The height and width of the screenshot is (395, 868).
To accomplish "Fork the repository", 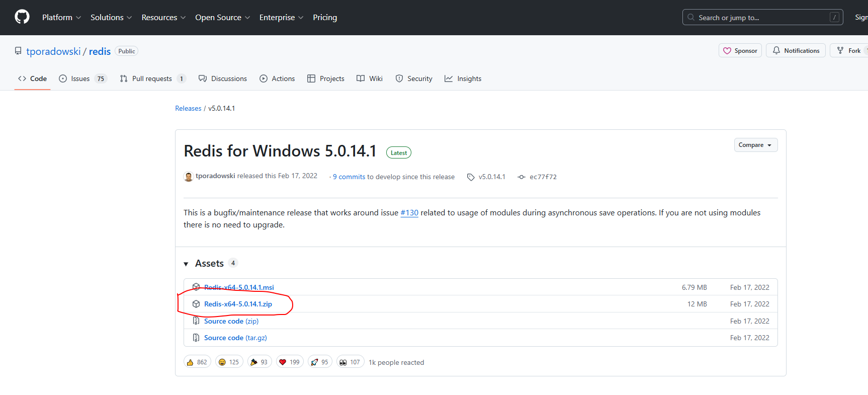I will [x=849, y=50].
